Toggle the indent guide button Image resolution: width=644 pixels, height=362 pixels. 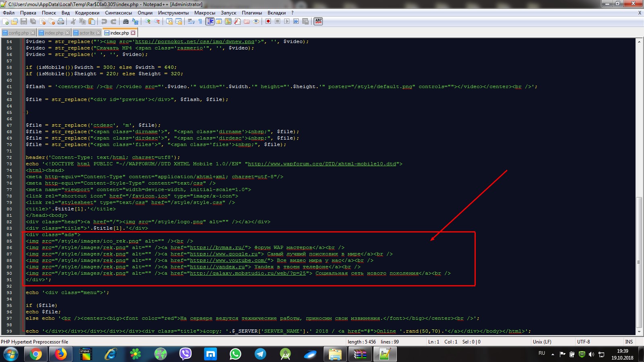point(210,21)
